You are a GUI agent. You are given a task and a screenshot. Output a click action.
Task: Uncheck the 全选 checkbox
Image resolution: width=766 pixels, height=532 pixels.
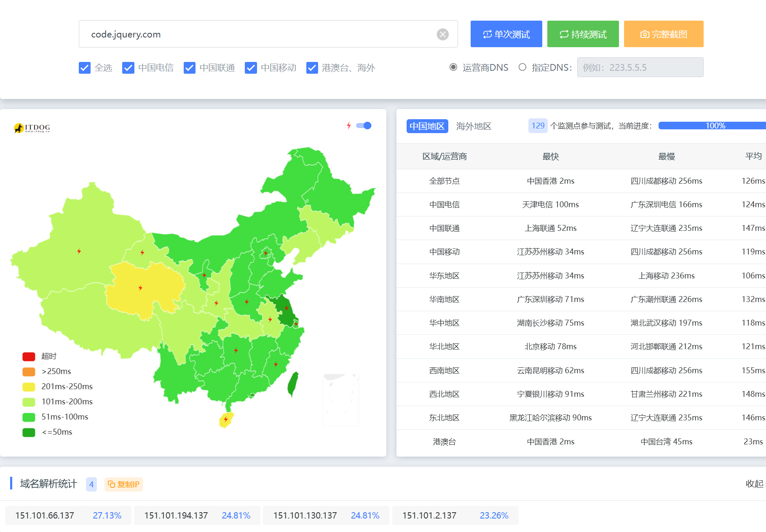pos(85,68)
